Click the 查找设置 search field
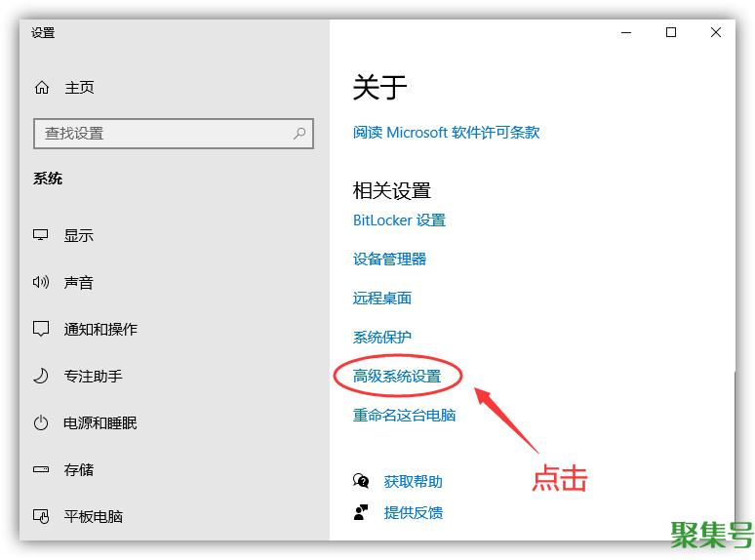Image resolution: width=755 pixels, height=560 pixels. [x=174, y=134]
